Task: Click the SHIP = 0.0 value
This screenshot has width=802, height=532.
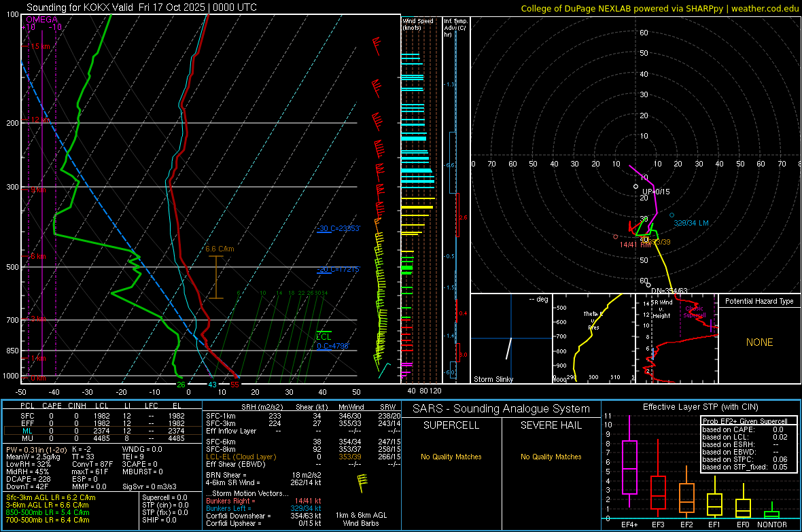Action: 159,520
